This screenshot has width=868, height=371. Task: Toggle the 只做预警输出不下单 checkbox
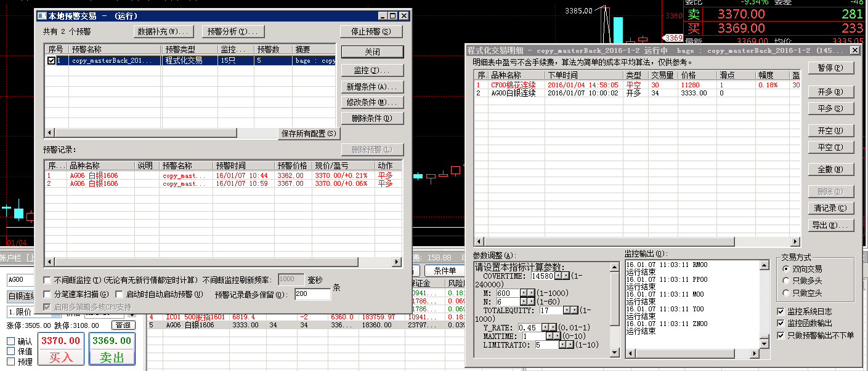[x=781, y=335]
